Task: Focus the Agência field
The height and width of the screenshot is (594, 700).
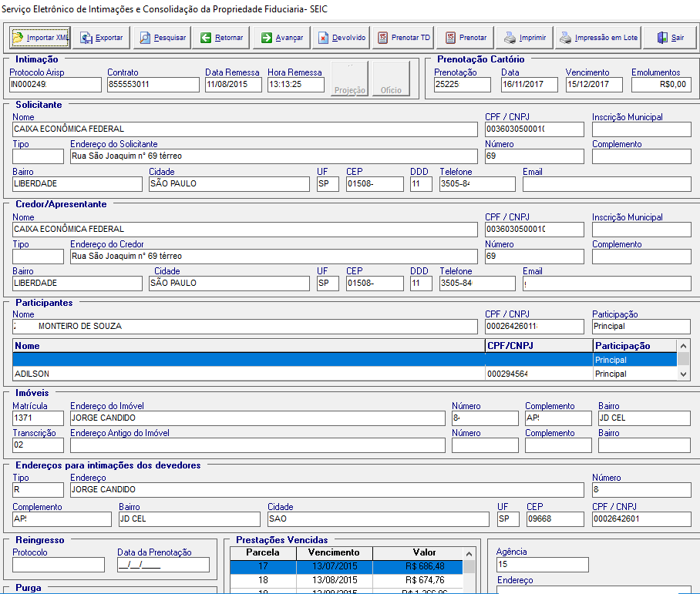Action: [543, 565]
